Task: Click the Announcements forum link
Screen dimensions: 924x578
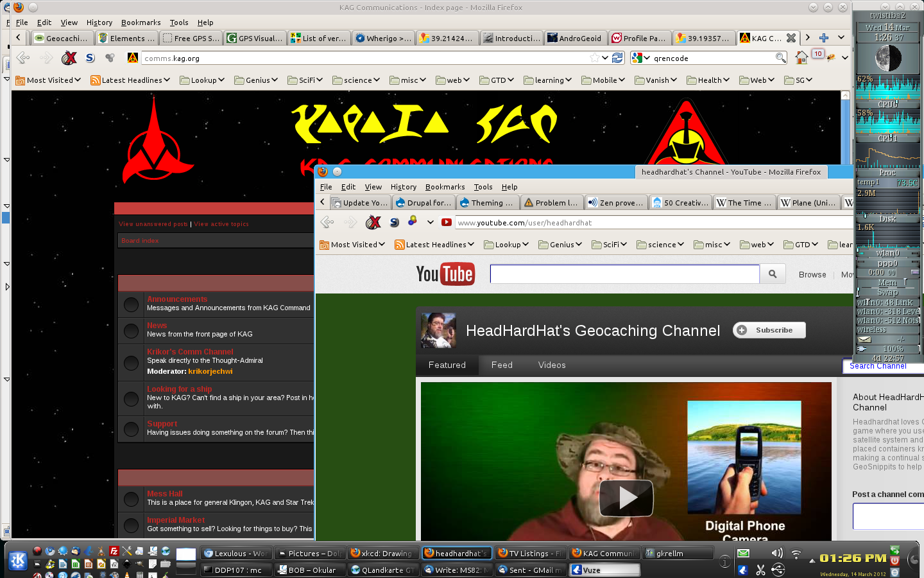Action: 177,299
